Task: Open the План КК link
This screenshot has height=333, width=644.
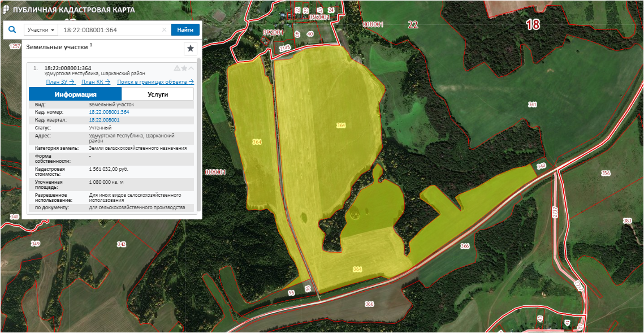Action: [96, 82]
